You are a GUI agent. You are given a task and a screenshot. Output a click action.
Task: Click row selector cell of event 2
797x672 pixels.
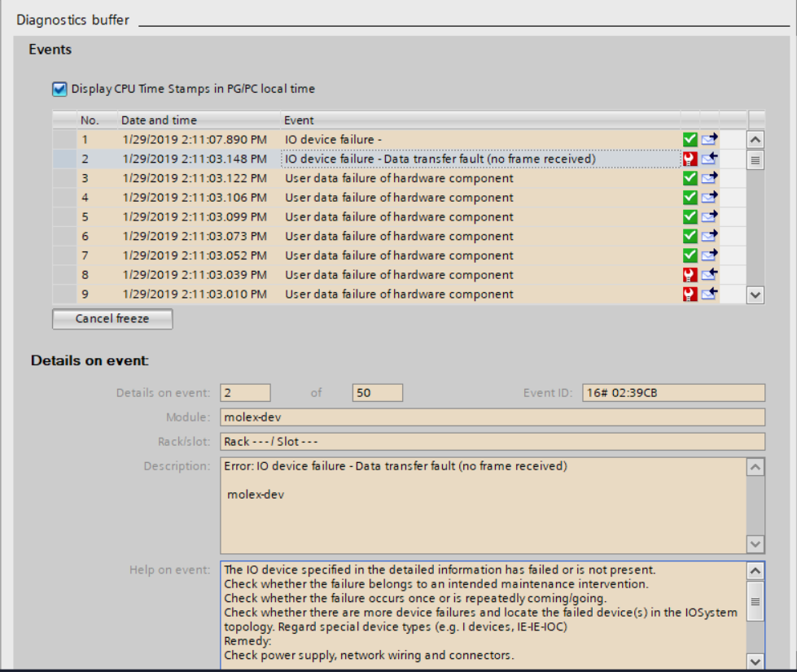coord(64,159)
